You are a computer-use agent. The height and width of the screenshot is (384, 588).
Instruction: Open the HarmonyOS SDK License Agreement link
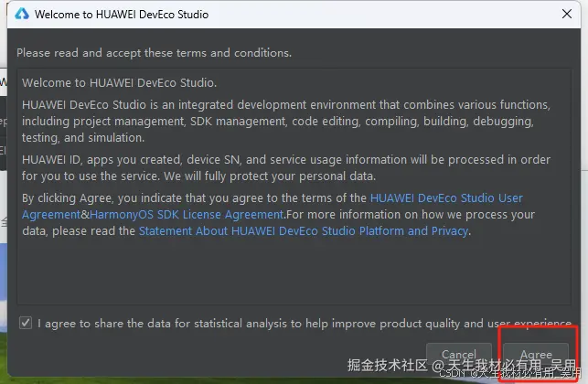(x=187, y=215)
